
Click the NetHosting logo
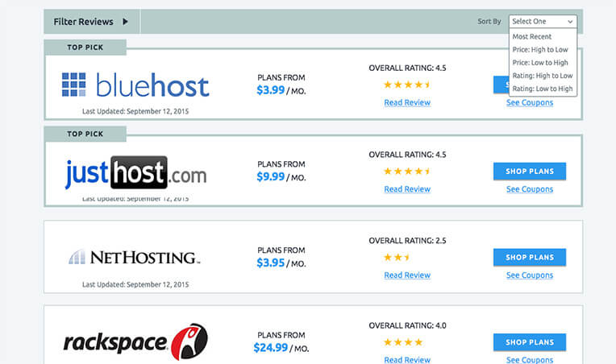point(135,258)
